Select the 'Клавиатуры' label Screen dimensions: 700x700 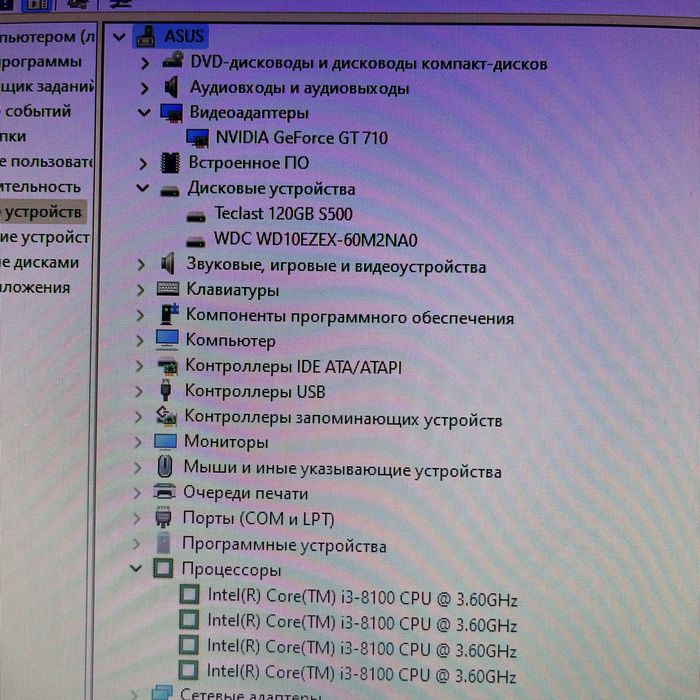coord(232,290)
